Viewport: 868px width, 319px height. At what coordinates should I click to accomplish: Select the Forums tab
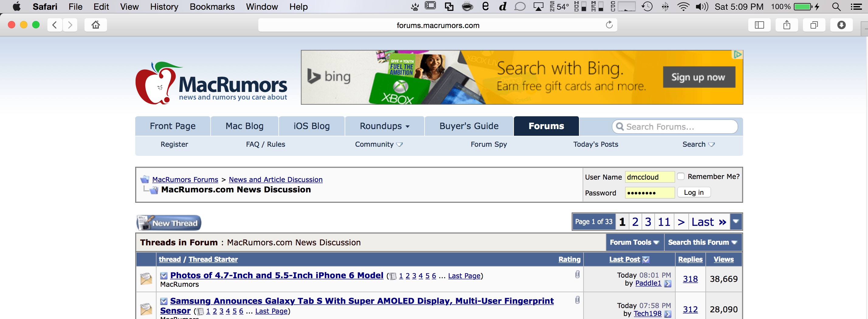coord(546,126)
